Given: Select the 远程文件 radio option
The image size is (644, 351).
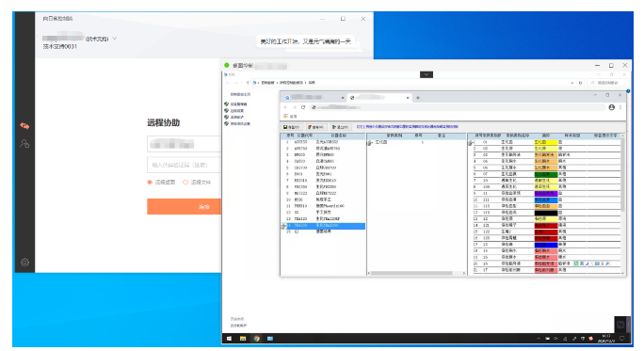Looking at the screenshot, I should (x=197, y=182).
